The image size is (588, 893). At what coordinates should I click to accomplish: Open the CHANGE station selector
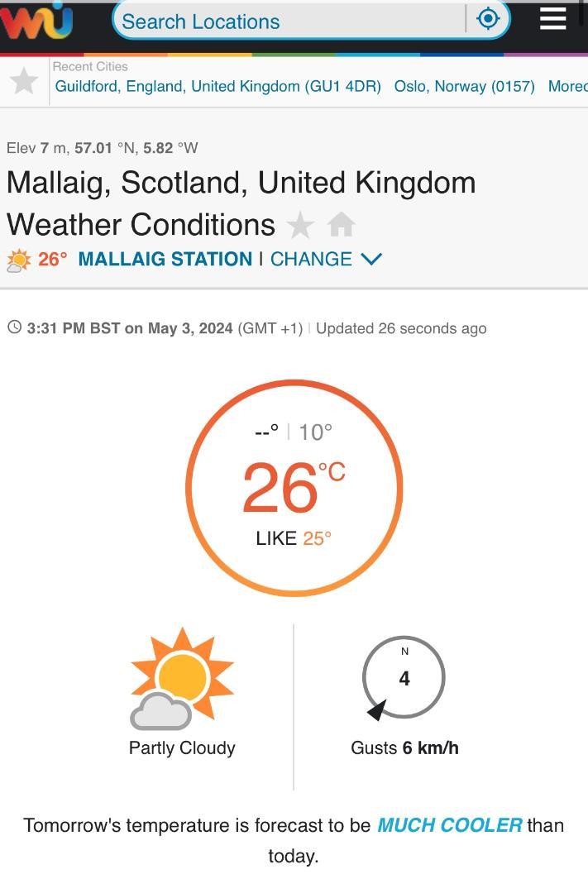coord(310,259)
